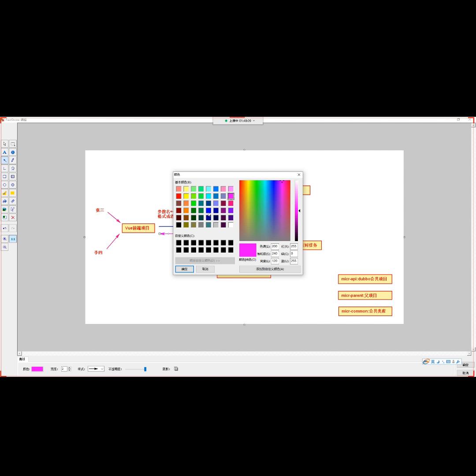The image size is (476, 476).
Task: Select the filled ellipse tool
Action: tap(13, 185)
